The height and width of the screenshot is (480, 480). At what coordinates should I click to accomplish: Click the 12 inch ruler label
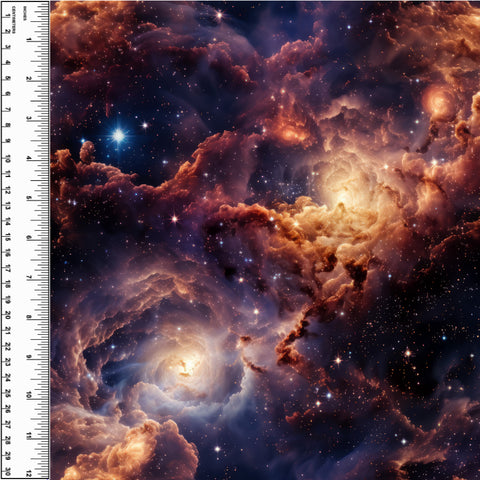(x=29, y=473)
